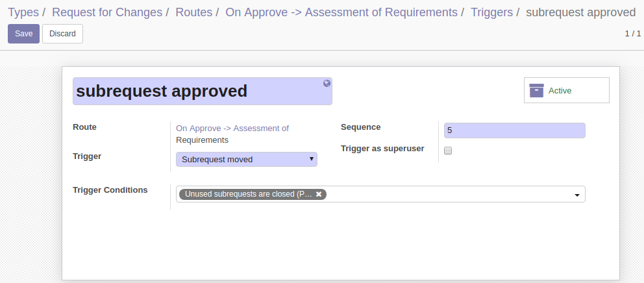Click the archive box icon beside Active

pos(536,90)
